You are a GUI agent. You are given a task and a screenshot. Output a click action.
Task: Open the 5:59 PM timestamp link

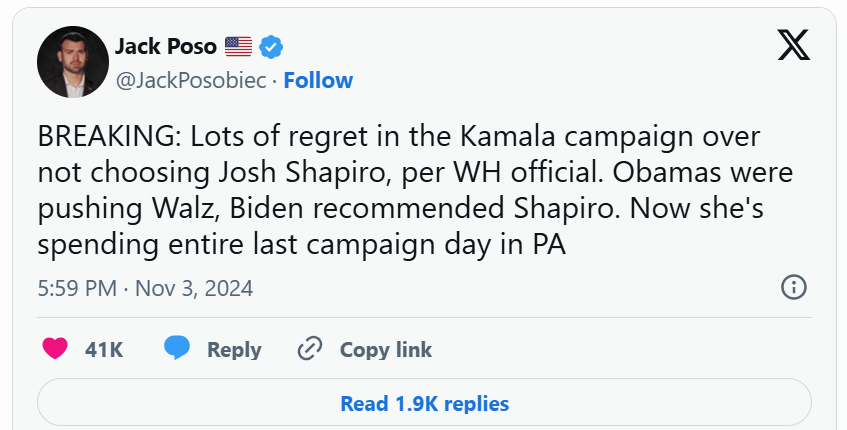(x=77, y=289)
